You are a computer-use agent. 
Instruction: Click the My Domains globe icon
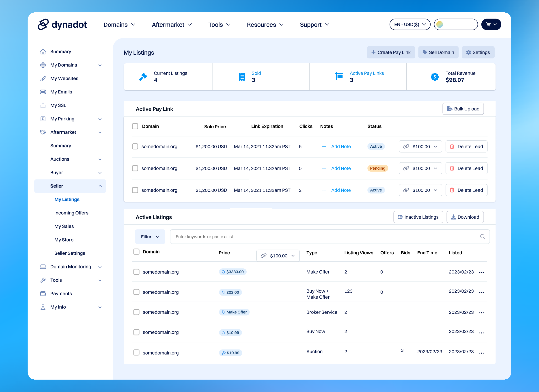(x=43, y=65)
